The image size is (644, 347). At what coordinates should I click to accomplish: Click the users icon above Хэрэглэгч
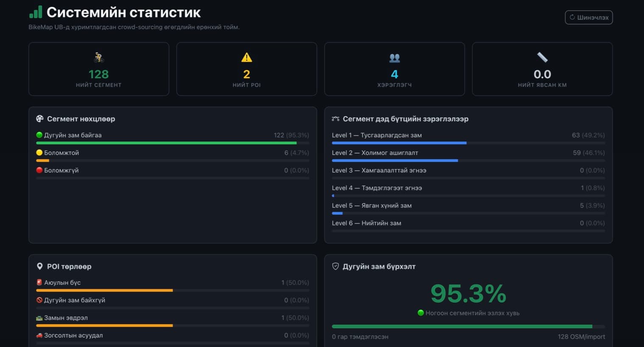click(x=395, y=58)
